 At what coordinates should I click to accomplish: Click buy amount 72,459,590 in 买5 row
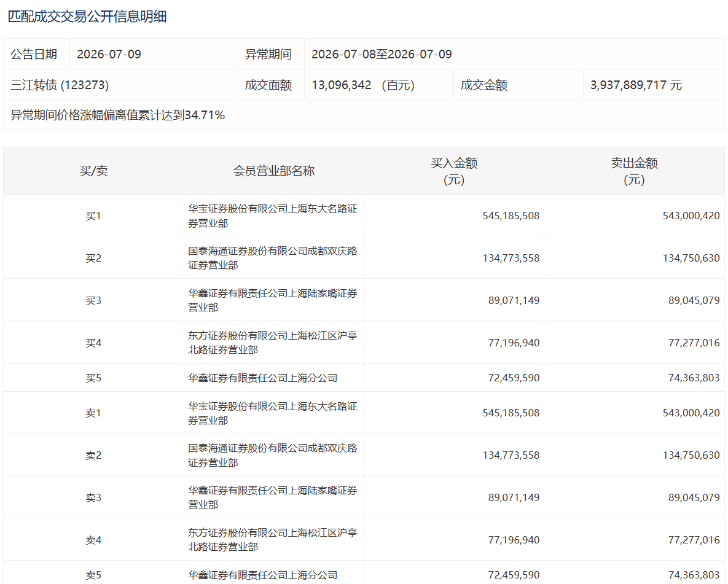tap(514, 378)
